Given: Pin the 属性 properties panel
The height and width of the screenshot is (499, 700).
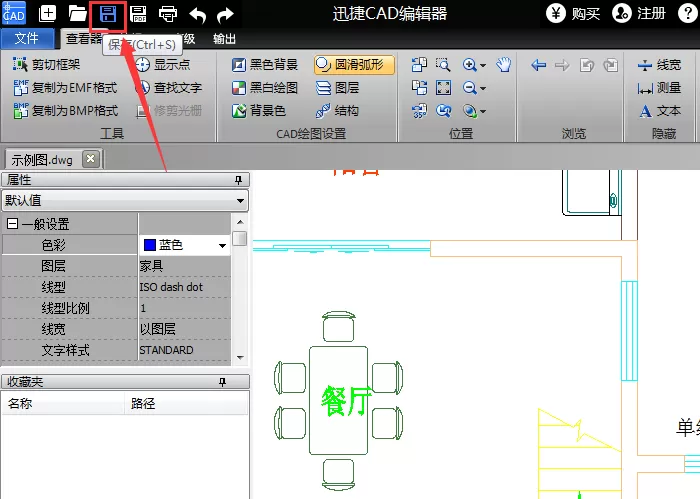Looking at the screenshot, I should (238, 180).
